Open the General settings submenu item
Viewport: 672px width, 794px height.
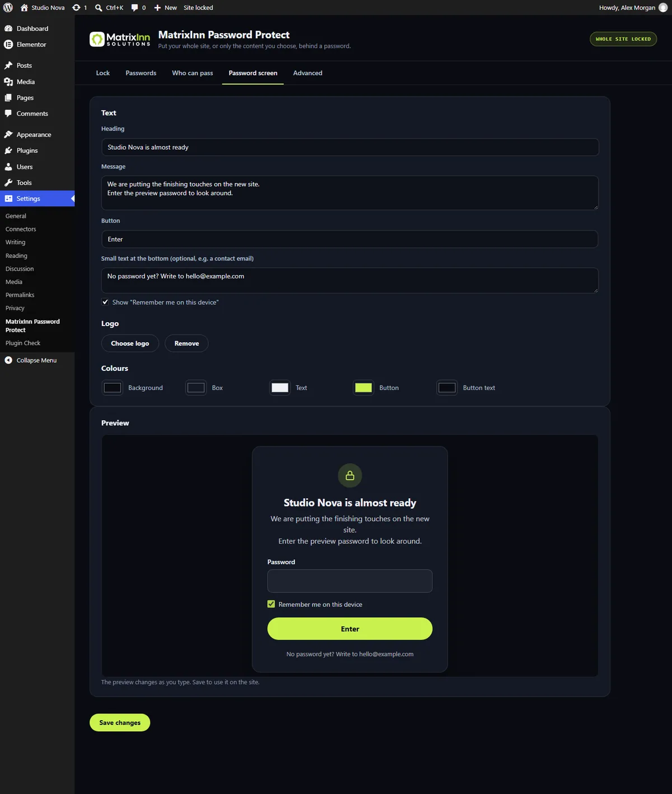coord(16,216)
